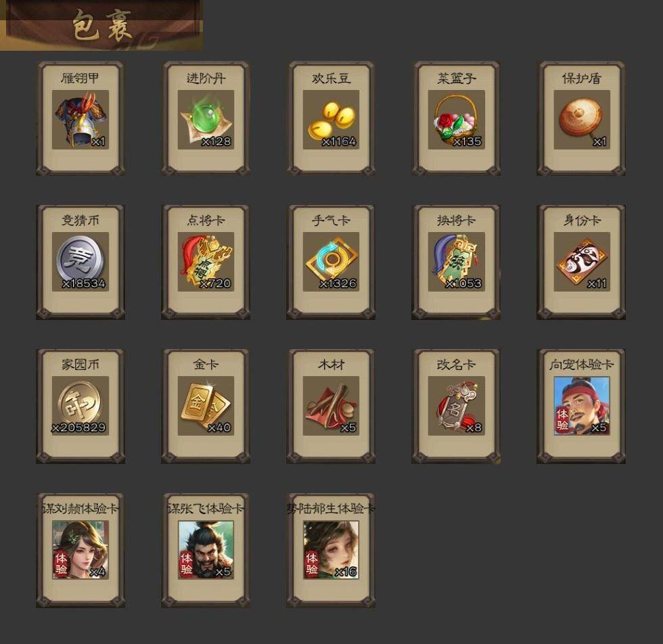Click the 竞猜币 item name label
Viewport: 663px width, 644px height.
[81, 221]
